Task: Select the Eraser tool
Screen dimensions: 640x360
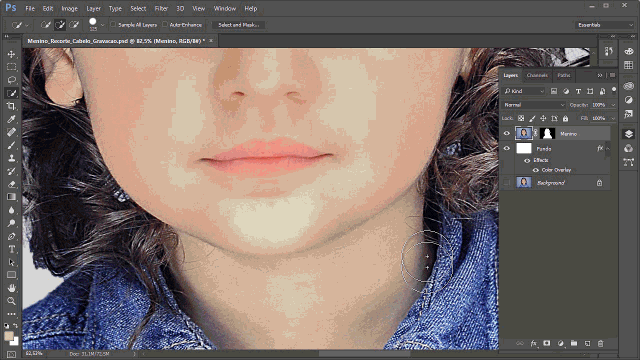Action: pos(11,184)
